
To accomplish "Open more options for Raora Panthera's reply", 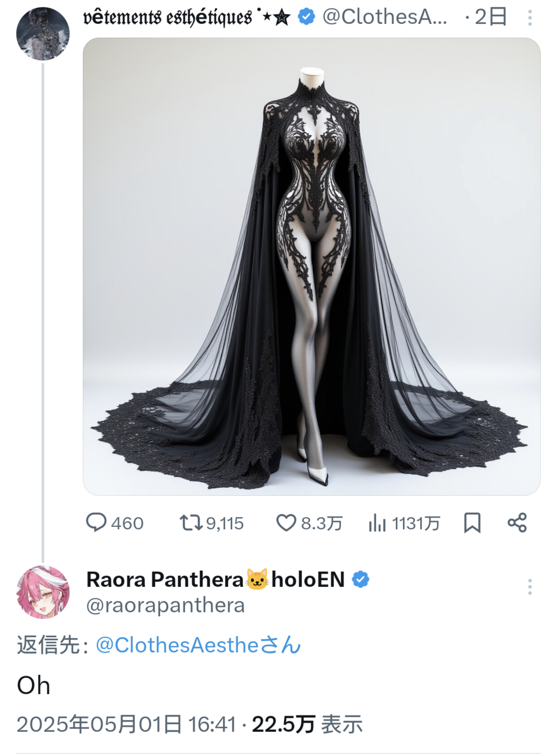I will [530, 587].
